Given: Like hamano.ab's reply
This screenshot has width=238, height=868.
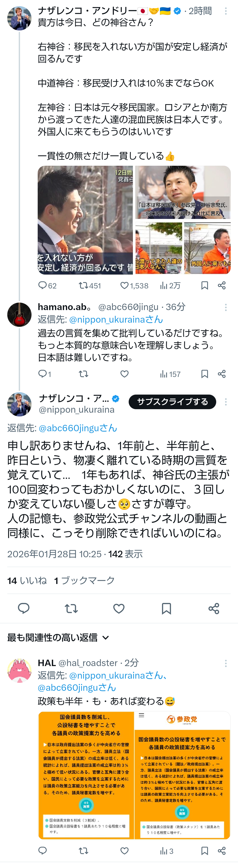Looking at the screenshot, I should point(125,374).
